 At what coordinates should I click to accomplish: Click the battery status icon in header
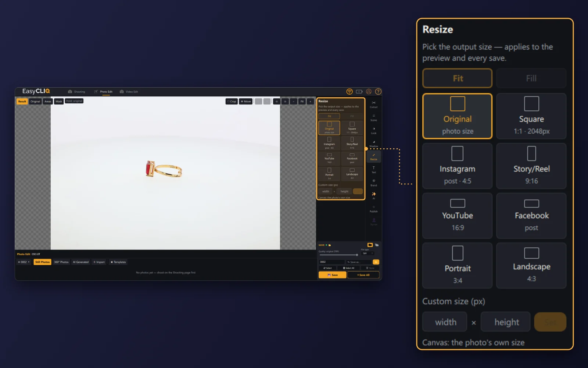(x=359, y=92)
